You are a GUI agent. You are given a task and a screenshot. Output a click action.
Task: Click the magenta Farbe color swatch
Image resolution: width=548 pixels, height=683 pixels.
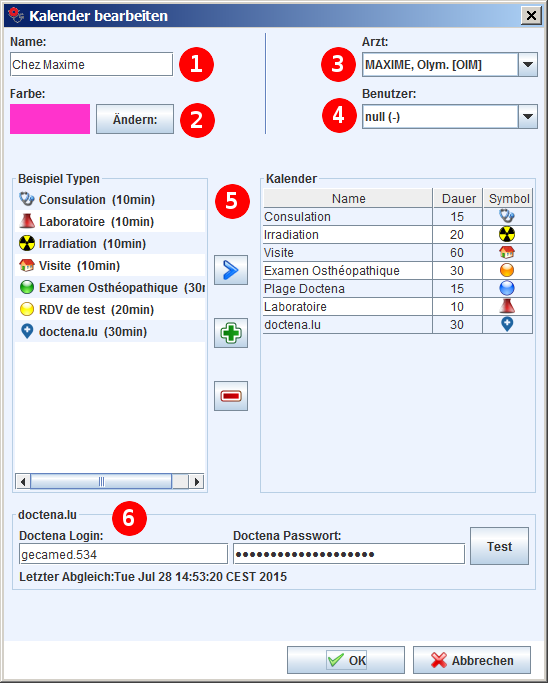click(50, 119)
